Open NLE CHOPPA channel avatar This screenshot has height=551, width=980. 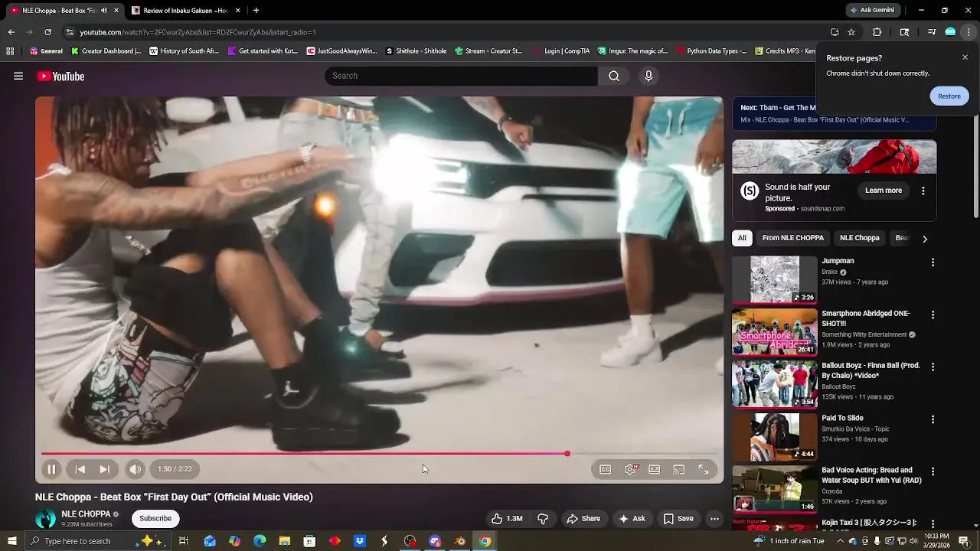(45, 519)
